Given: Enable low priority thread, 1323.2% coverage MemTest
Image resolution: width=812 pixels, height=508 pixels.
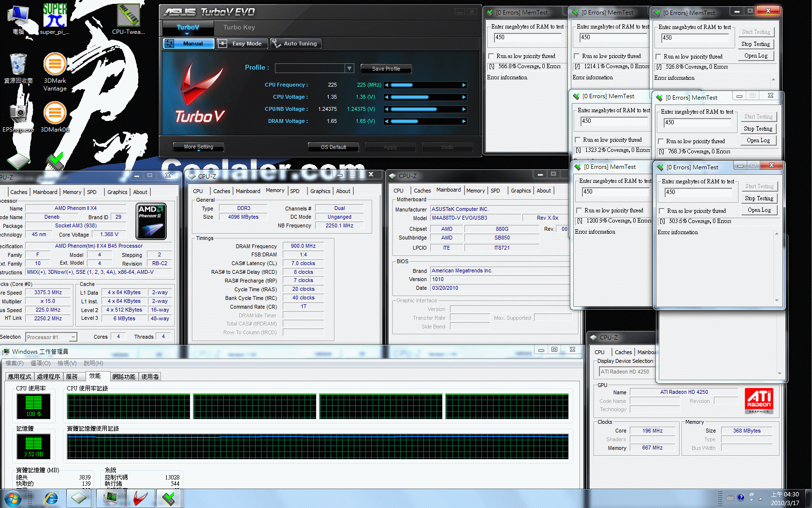Looking at the screenshot, I should [x=578, y=140].
